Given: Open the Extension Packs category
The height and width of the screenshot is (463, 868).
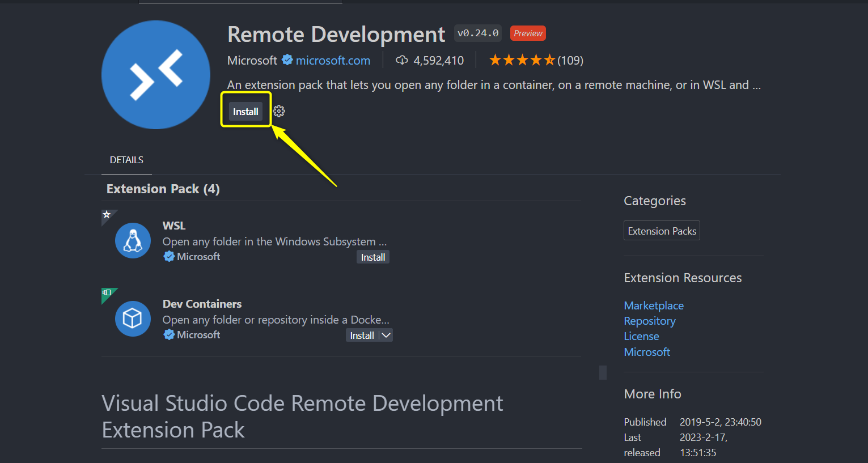Looking at the screenshot, I should coord(662,231).
